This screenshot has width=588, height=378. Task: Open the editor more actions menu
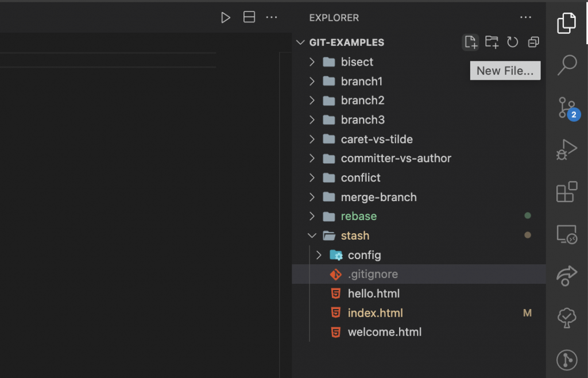(x=272, y=18)
